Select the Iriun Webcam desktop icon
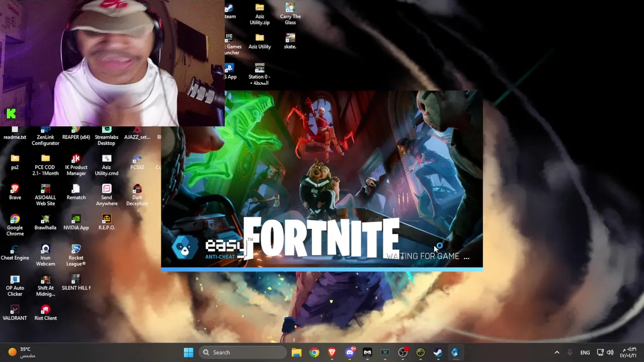This screenshot has width=644, height=362. [x=45, y=255]
